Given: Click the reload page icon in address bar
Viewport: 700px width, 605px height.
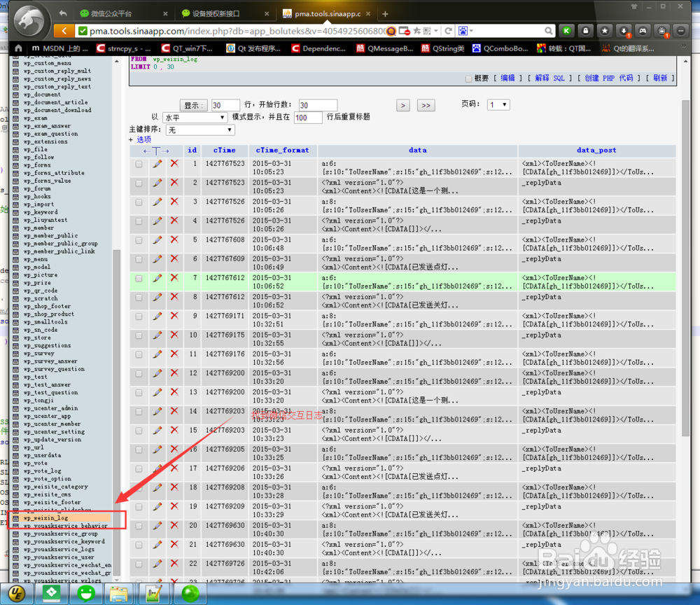Looking at the screenshot, I should [448, 31].
